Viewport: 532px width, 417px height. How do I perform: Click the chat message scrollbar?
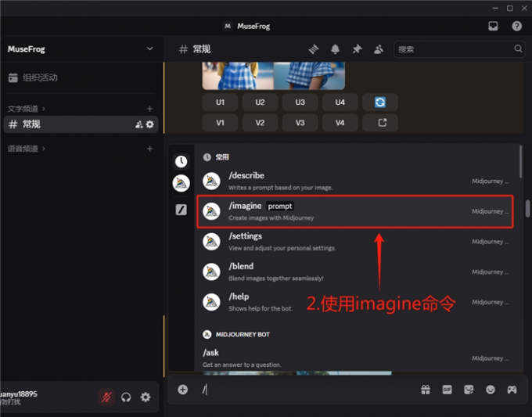click(x=527, y=208)
